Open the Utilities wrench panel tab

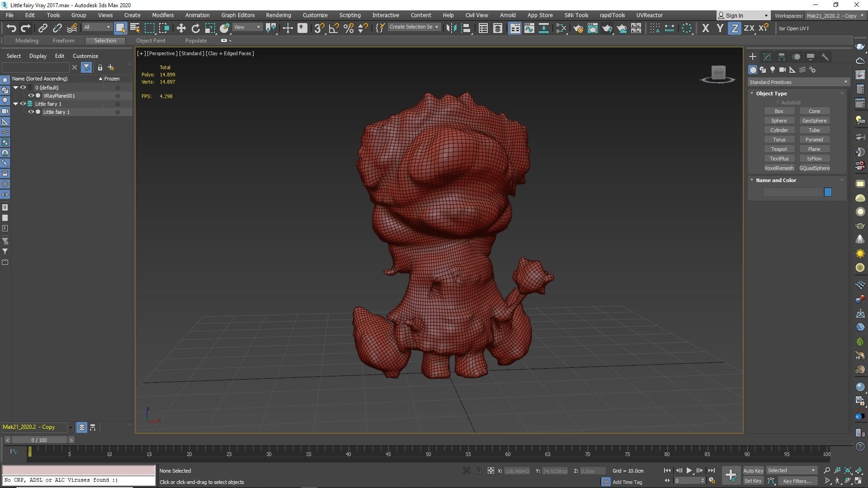tap(825, 56)
